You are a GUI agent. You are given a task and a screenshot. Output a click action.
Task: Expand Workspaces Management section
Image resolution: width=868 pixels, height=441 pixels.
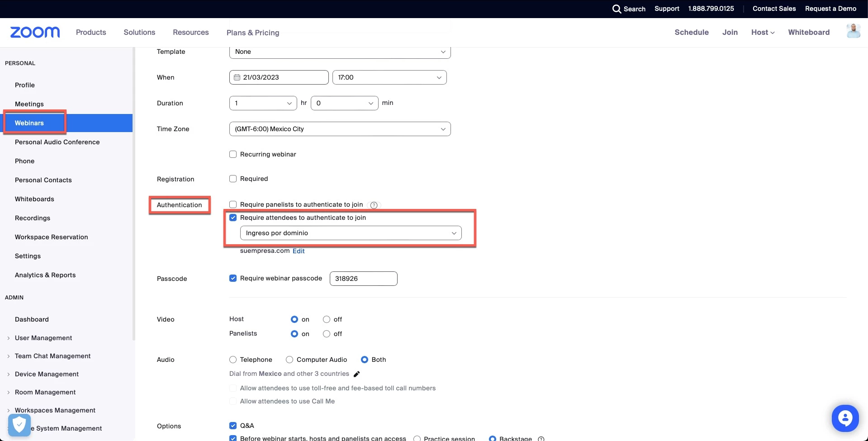click(x=55, y=410)
